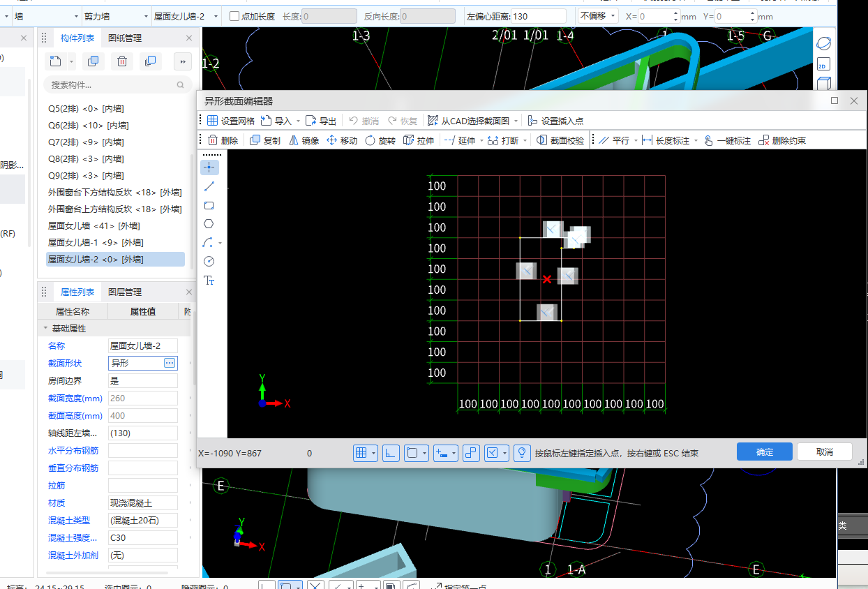Click 混凝土强度 value C30
The height and width of the screenshot is (589, 868).
pos(143,537)
